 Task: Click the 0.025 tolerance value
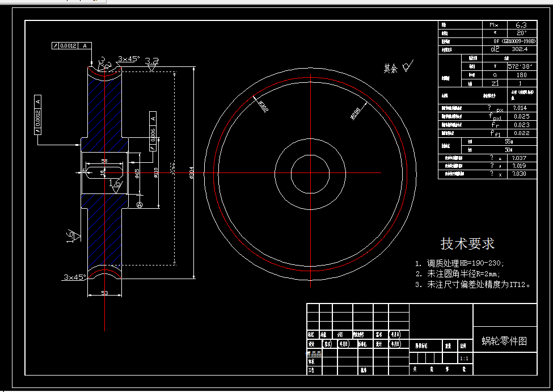[522, 116]
